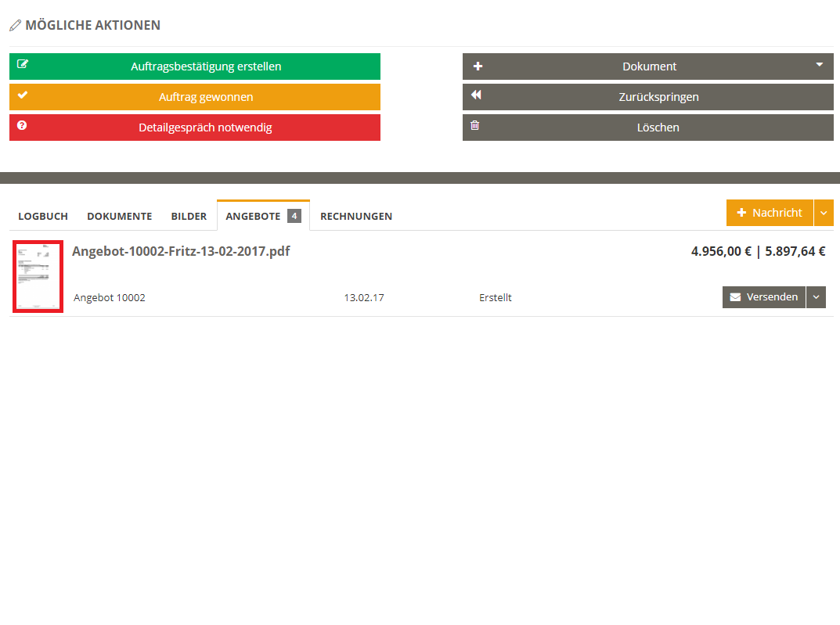840x625 pixels.
Task: Click the rewind icon on Zurückspringen
Action: (476, 95)
